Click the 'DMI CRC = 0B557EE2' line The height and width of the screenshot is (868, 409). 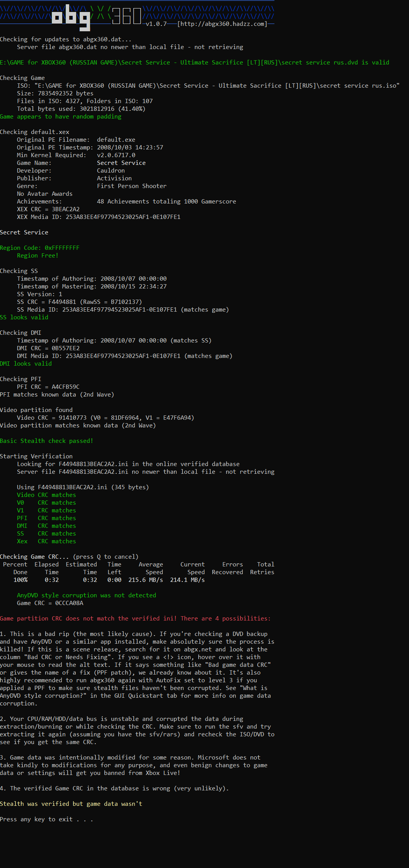click(48, 348)
